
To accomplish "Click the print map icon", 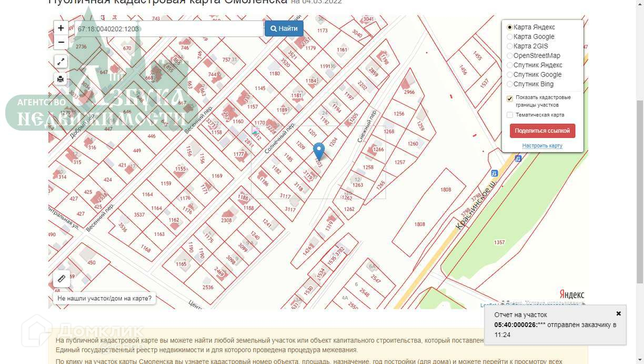I will click(x=61, y=80).
